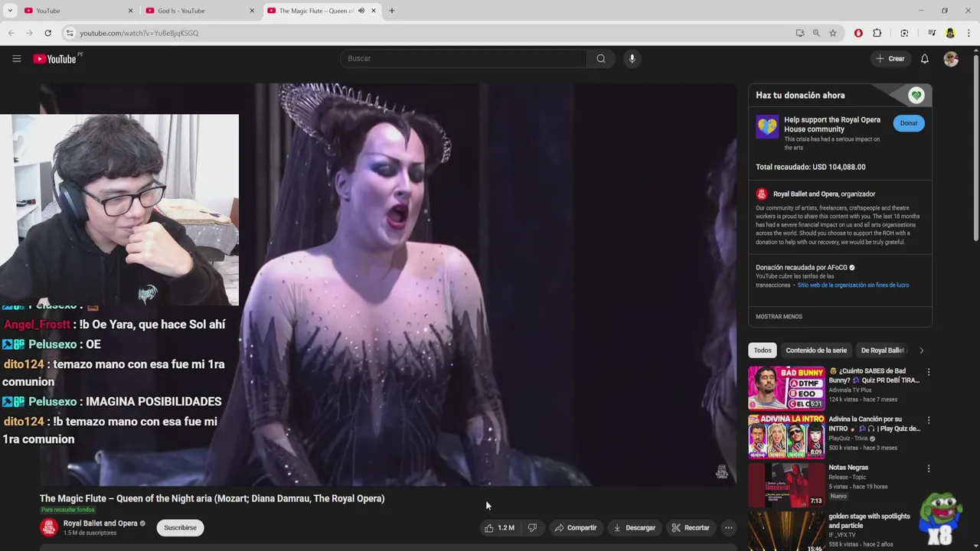
Task: Open the browser extensions puzzle icon
Action: tap(877, 33)
